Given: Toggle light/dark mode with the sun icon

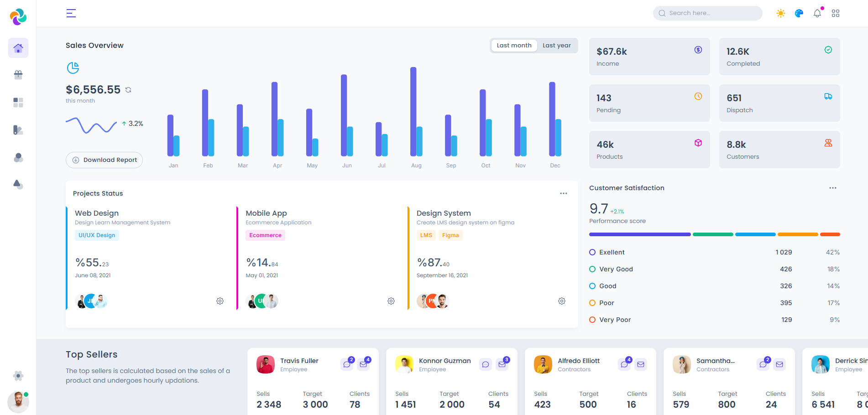Looking at the screenshot, I should pos(781,13).
